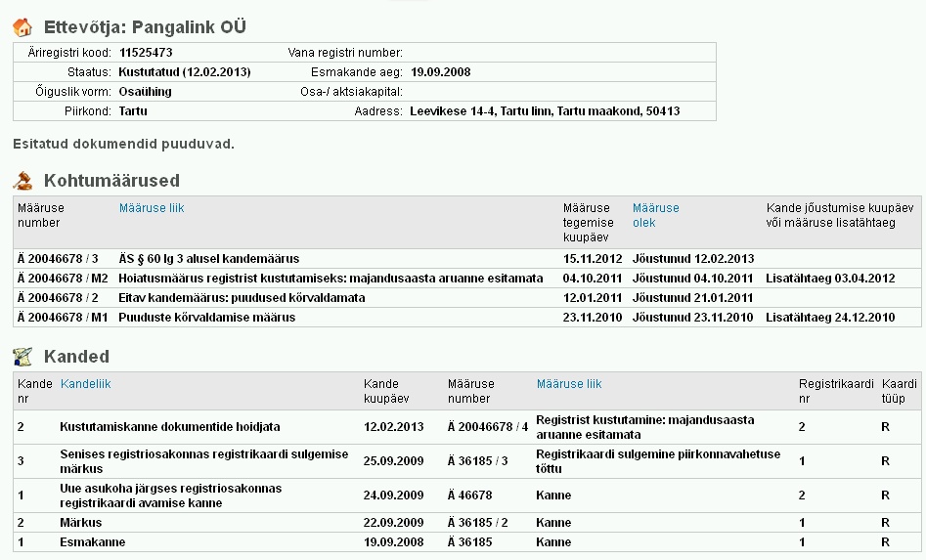Sort court rulings by Määruse olek header
Screen dimensions: 926x560
click(655, 215)
